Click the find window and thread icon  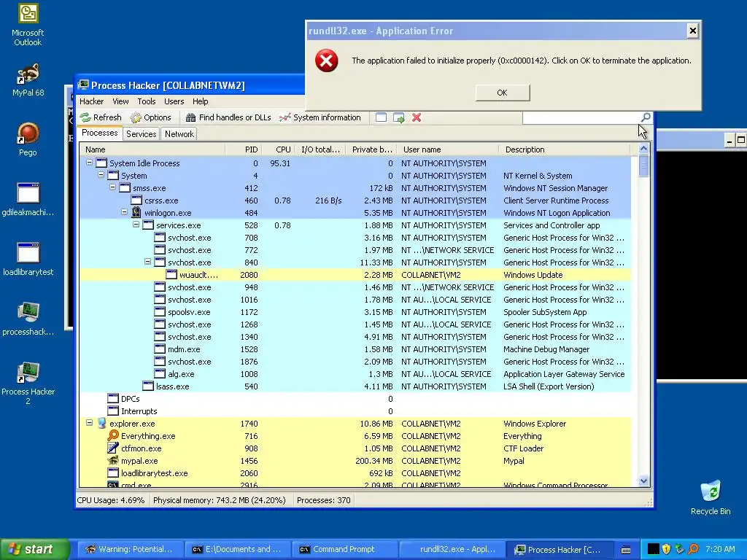[399, 117]
